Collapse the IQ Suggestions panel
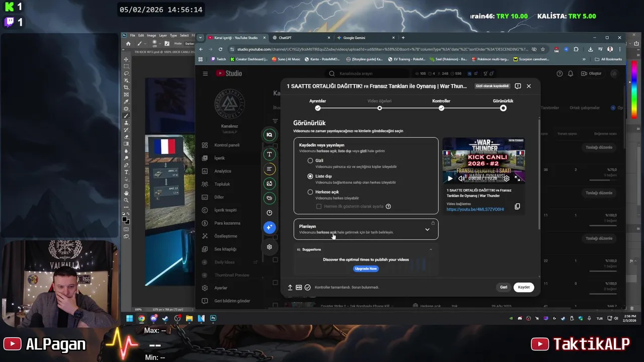This screenshot has width=644, height=362. coord(431,249)
